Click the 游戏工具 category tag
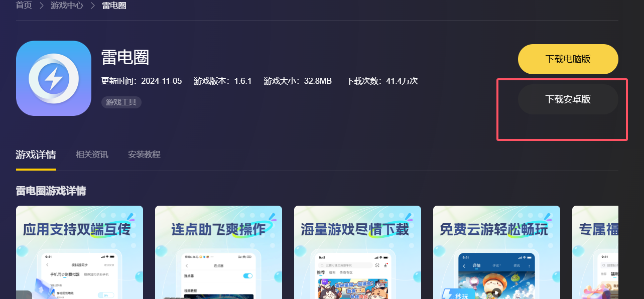 (121, 102)
